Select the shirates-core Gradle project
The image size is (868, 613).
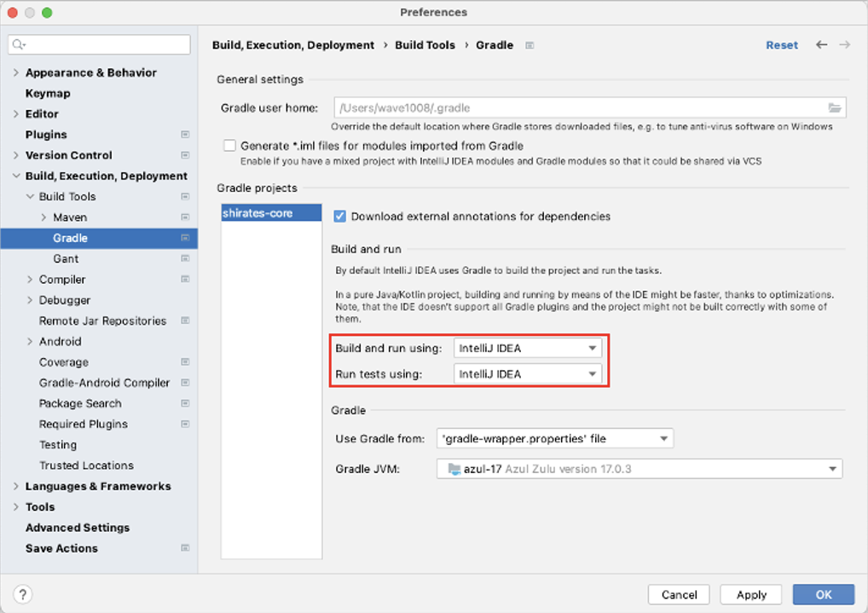coord(258,213)
